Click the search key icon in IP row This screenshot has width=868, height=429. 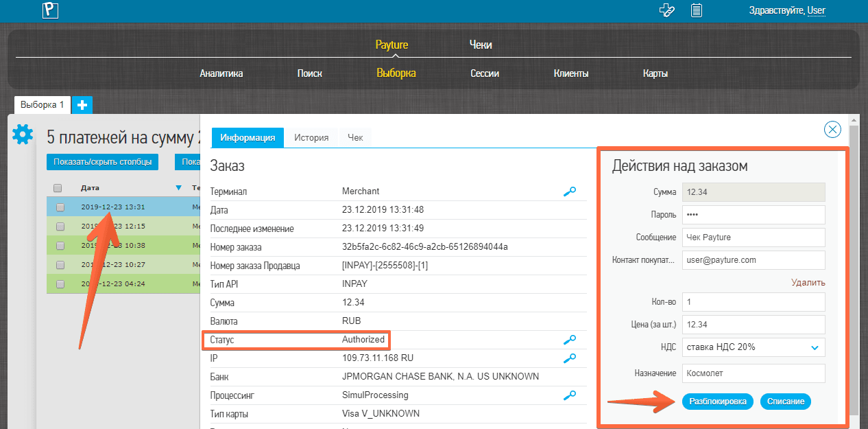569,358
